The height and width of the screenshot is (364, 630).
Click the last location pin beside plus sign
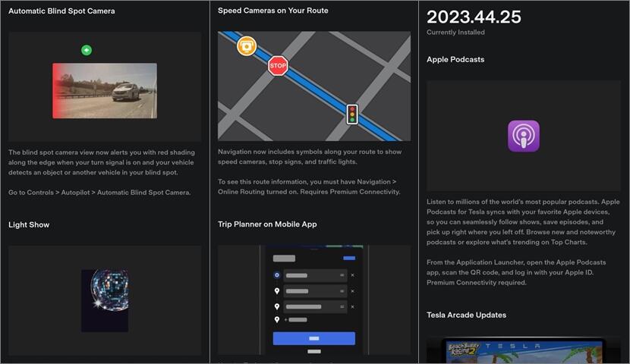(276, 320)
